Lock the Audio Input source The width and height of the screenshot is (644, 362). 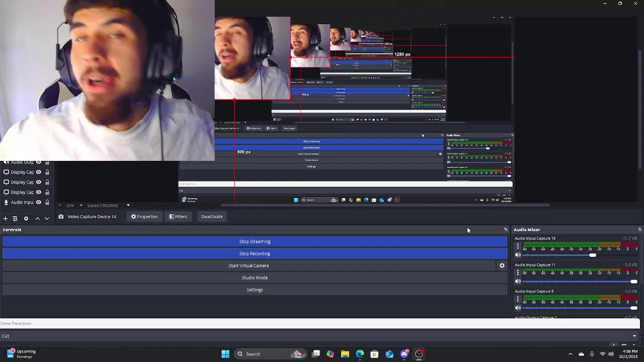coord(47,202)
